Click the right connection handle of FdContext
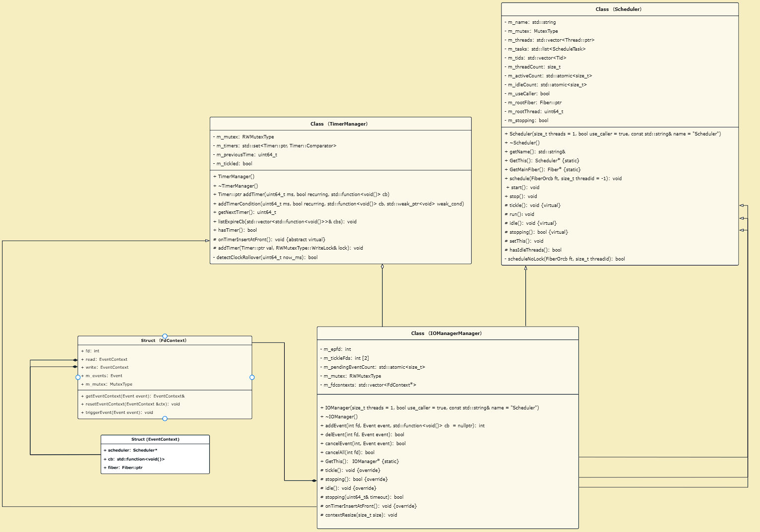This screenshot has width=760, height=532. tap(252, 378)
